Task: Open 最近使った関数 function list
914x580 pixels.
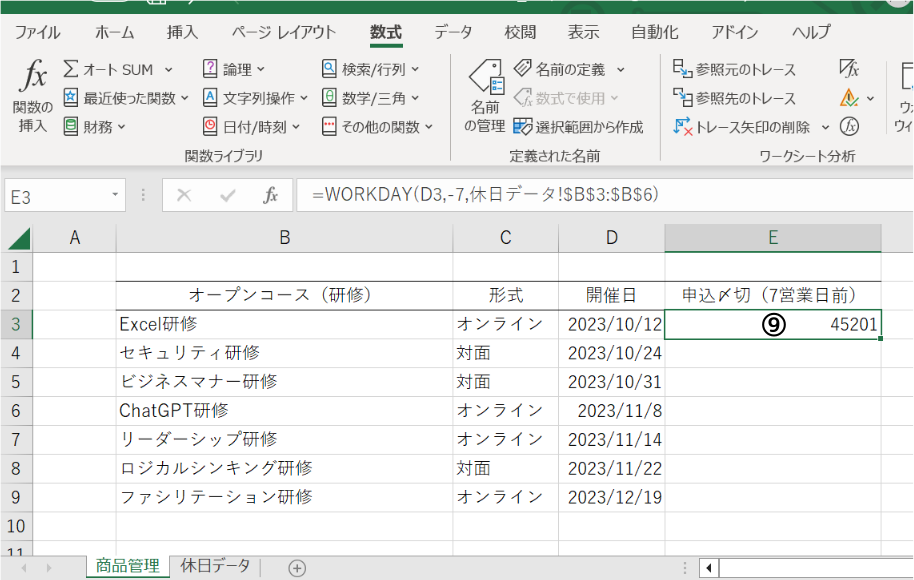Action: tap(184, 98)
